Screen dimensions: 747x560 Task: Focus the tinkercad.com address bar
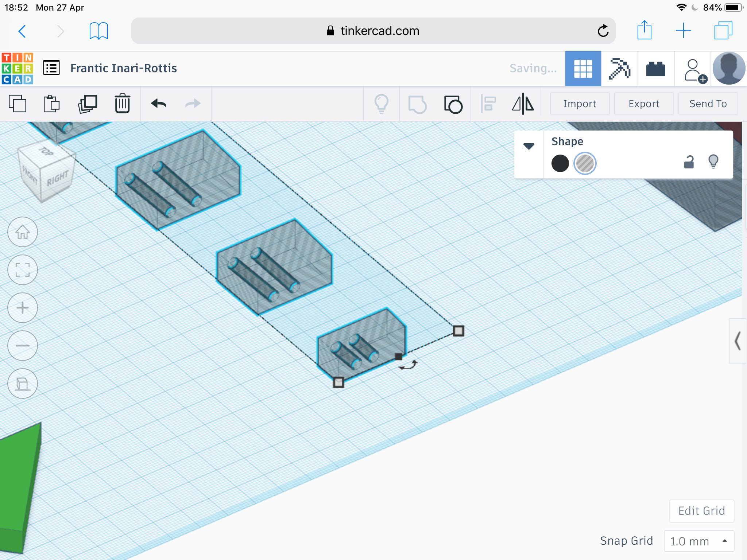point(373,31)
